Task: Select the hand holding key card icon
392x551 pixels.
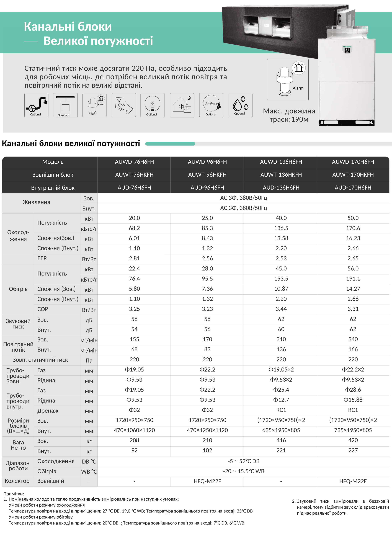Action: pyautogui.click(x=124, y=105)
